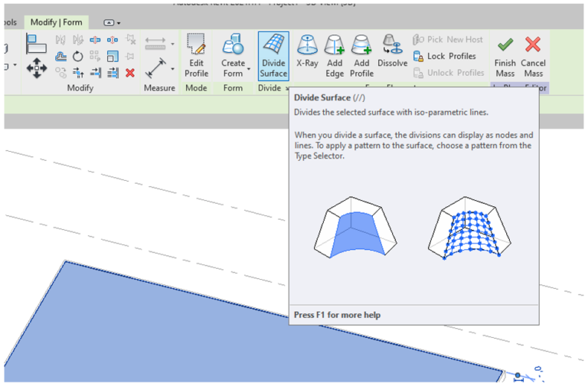Click Divide Surface tool
Image resolution: width=588 pixels, height=387 pixels.
(273, 56)
